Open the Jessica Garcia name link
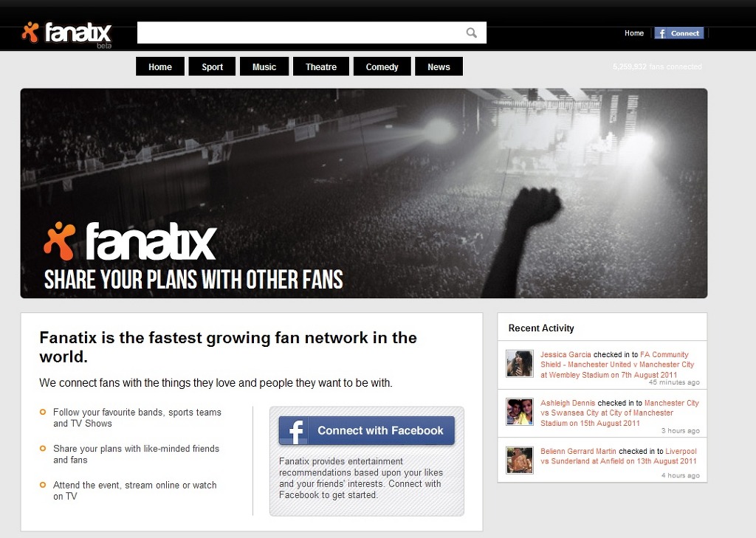 (566, 354)
